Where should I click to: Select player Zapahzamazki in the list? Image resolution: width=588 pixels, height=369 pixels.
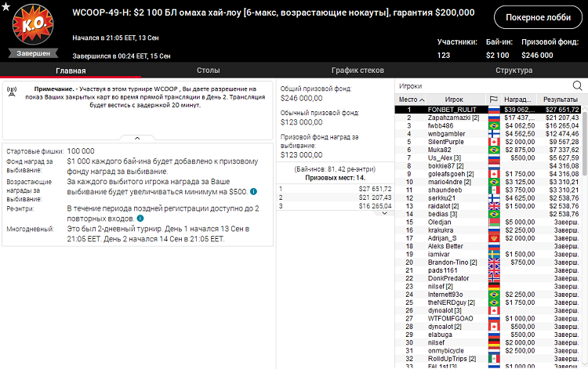tap(453, 118)
